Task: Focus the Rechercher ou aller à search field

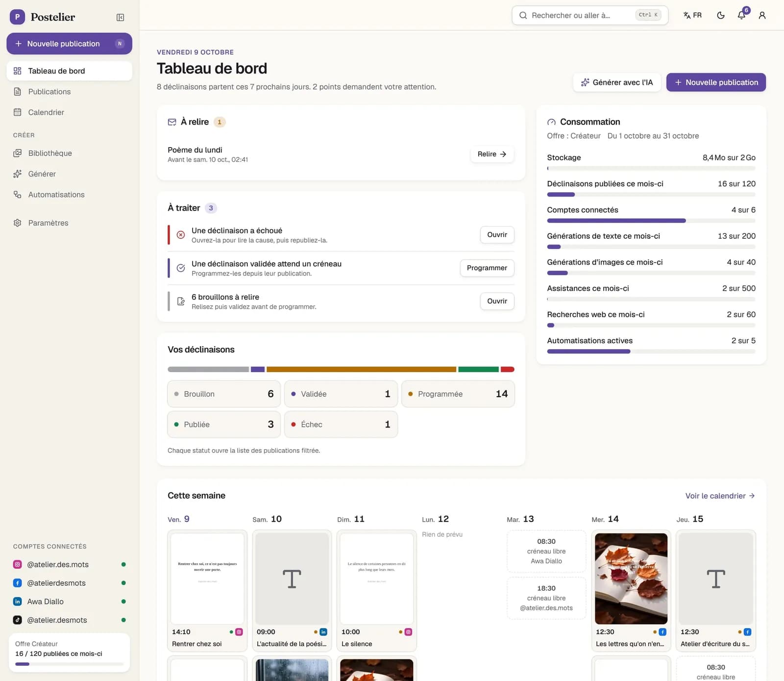Action: tap(590, 15)
